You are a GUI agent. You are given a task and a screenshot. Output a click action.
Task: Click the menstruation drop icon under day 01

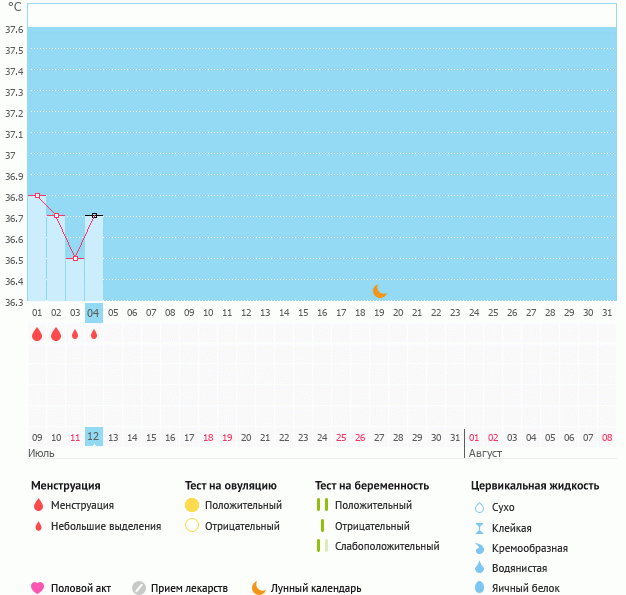tap(37, 335)
